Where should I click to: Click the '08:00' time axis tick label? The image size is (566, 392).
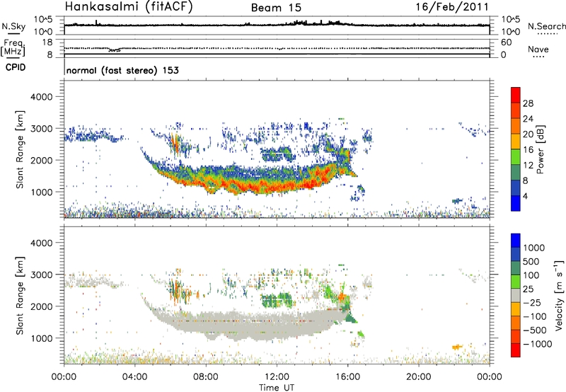coord(206,377)
